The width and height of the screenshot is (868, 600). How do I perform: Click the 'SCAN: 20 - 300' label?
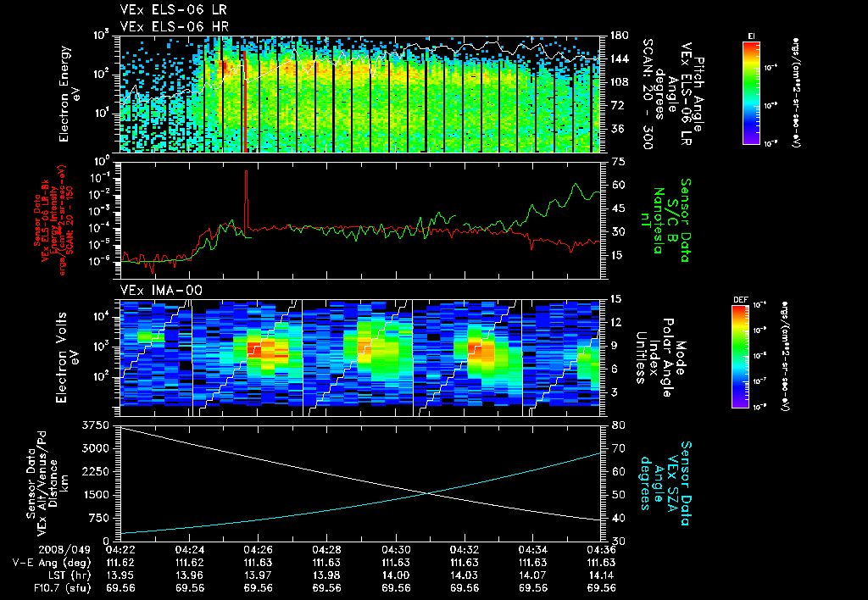tap(647, 93)
